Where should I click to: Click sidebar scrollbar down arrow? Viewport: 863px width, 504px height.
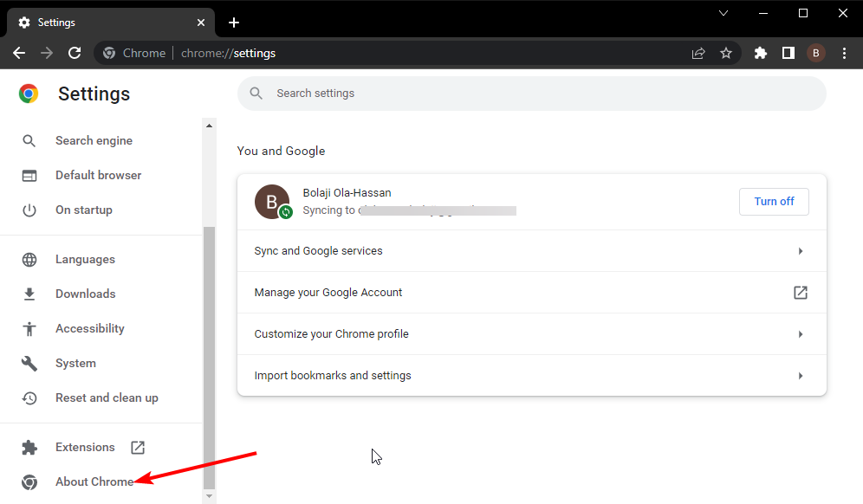click(209, 496)
